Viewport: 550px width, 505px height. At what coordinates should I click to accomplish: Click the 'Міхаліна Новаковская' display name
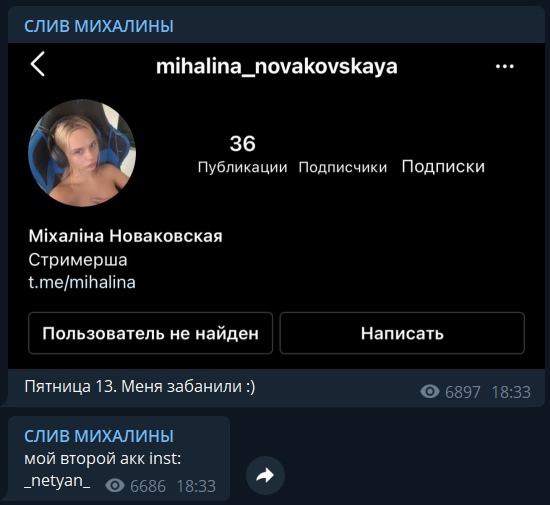(x=126, y=236)
